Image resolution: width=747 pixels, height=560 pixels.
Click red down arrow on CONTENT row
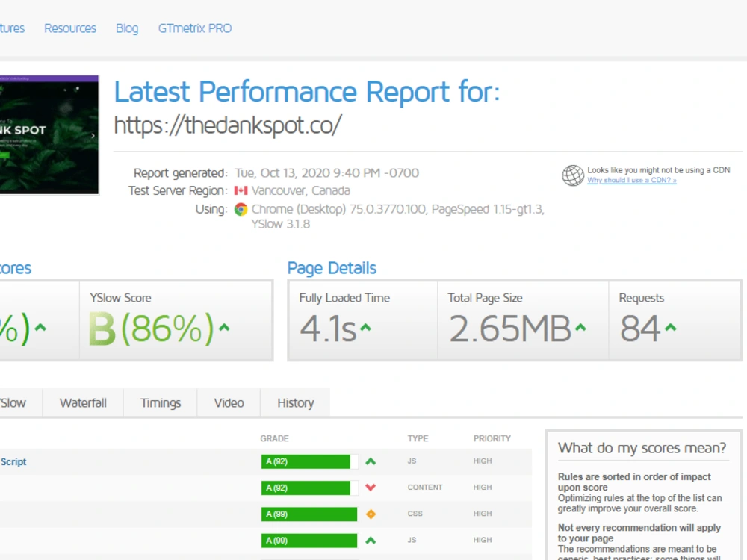tap(371, 487)
